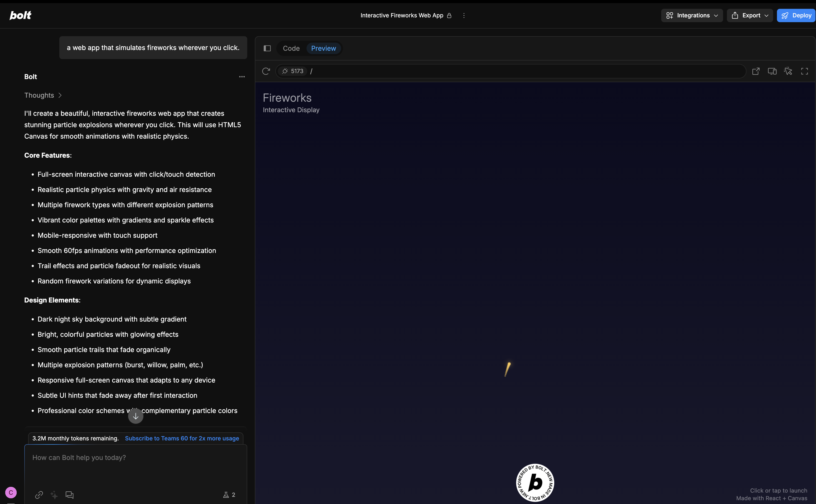816x504 pixels.
Task: Expand the Thoughts section
Action: click(x=43, y=95)
